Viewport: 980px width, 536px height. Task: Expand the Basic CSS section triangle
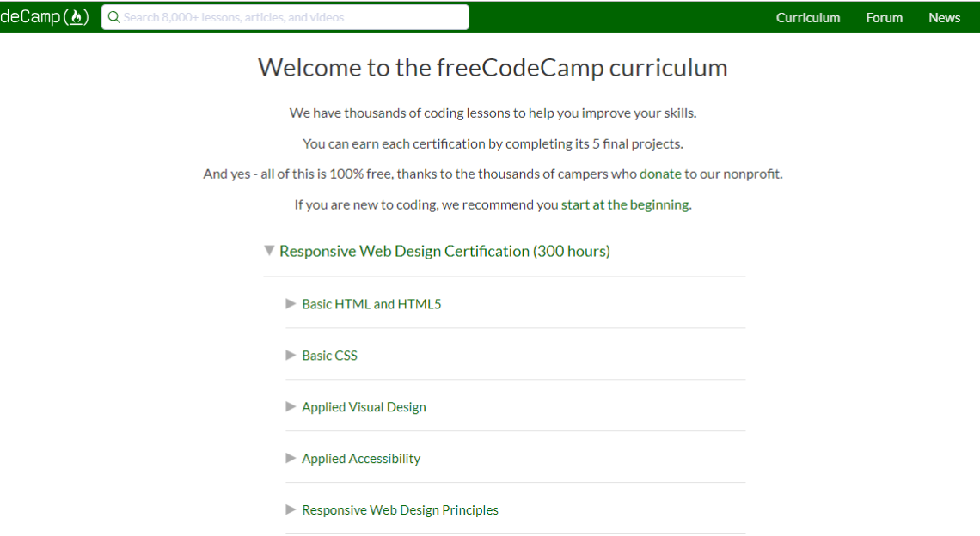291,355
